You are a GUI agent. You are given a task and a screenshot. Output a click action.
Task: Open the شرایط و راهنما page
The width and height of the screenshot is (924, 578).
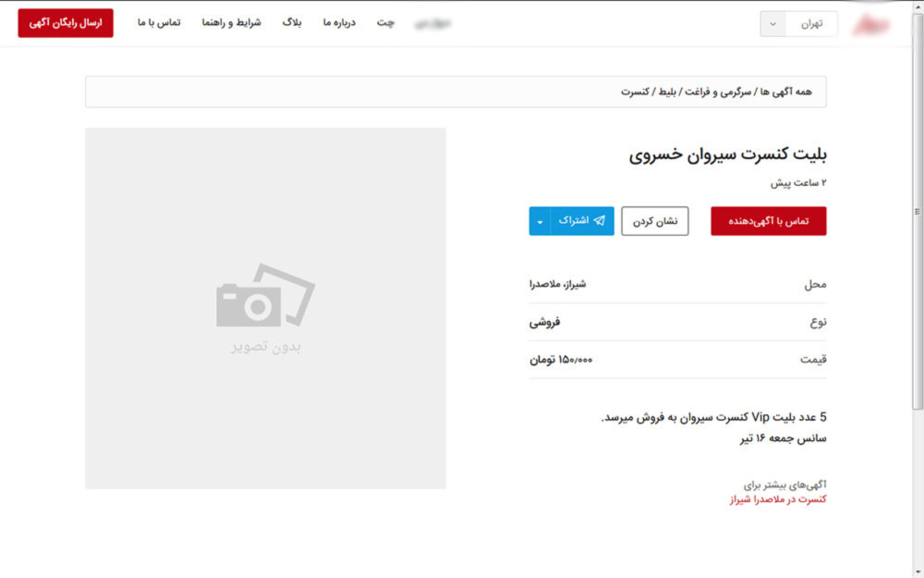[x=231, y=22]
